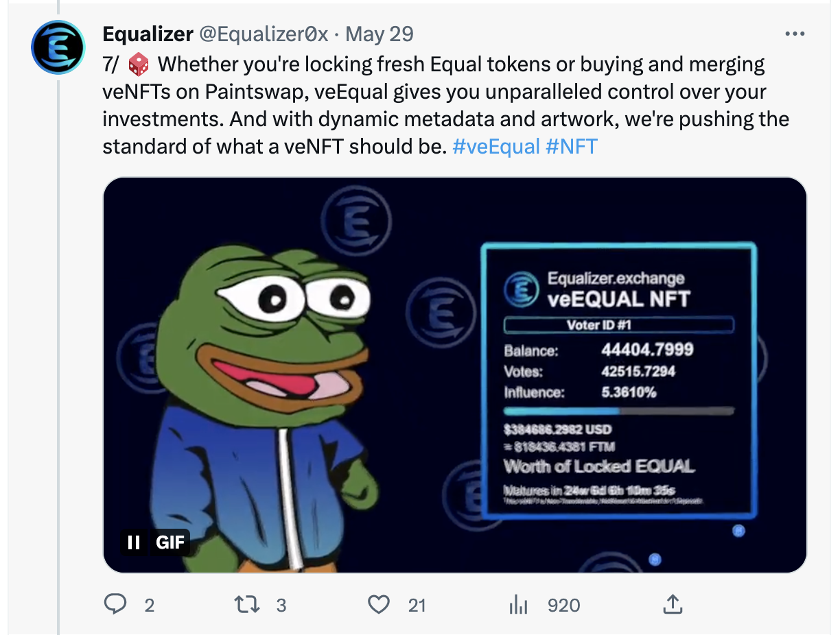The image size is (840, 635).
Task: Share the tweet via the share icon
Action: pyautogui.click(x=673, y=606)
